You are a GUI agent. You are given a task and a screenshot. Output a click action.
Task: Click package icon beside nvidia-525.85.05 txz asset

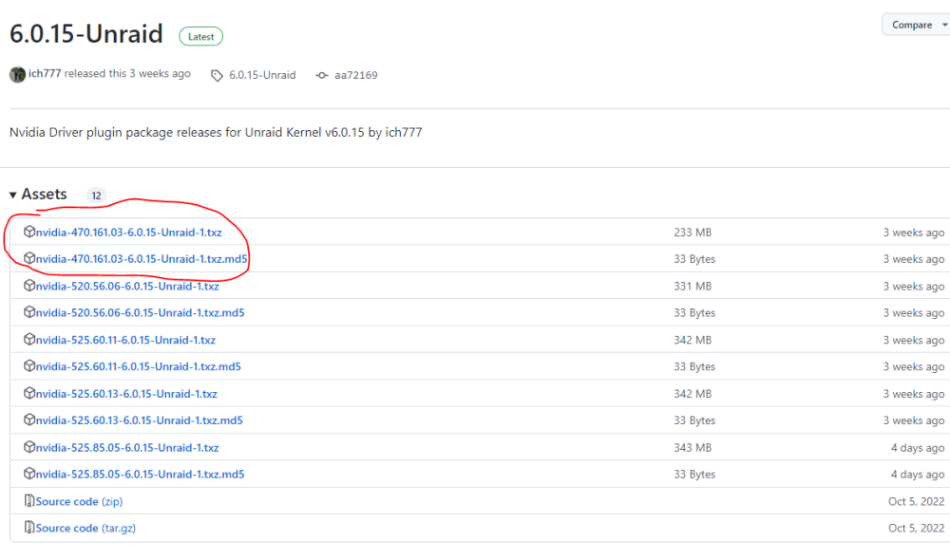pos(29,447)
